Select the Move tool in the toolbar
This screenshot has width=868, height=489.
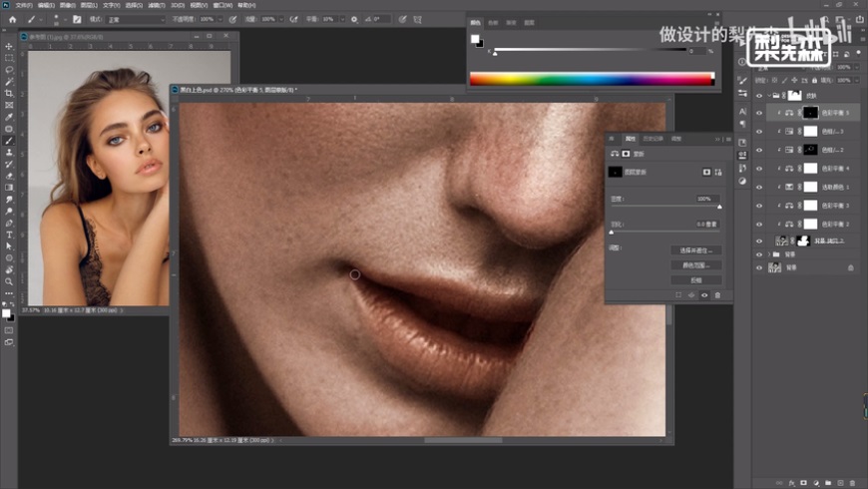point(9,47)
